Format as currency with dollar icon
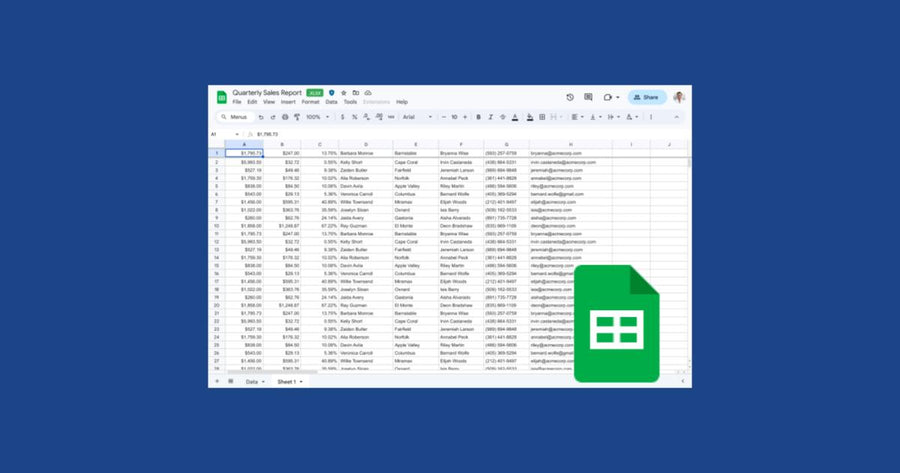 [343, 117]
